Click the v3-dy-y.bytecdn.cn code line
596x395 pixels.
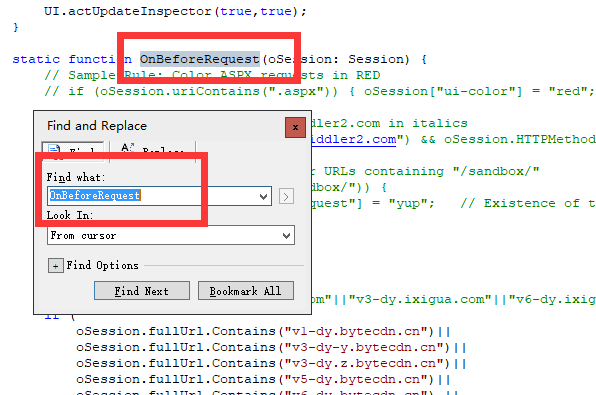[x=271, y=347]
